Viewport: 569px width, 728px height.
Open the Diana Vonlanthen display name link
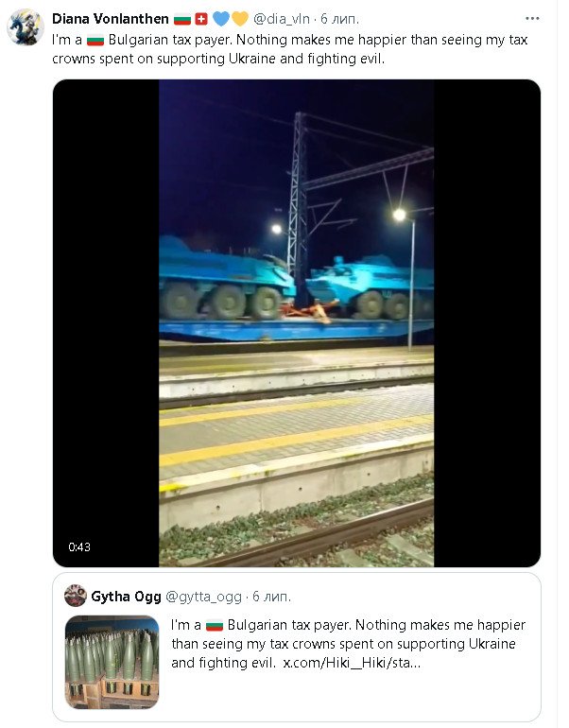point(111,19)
